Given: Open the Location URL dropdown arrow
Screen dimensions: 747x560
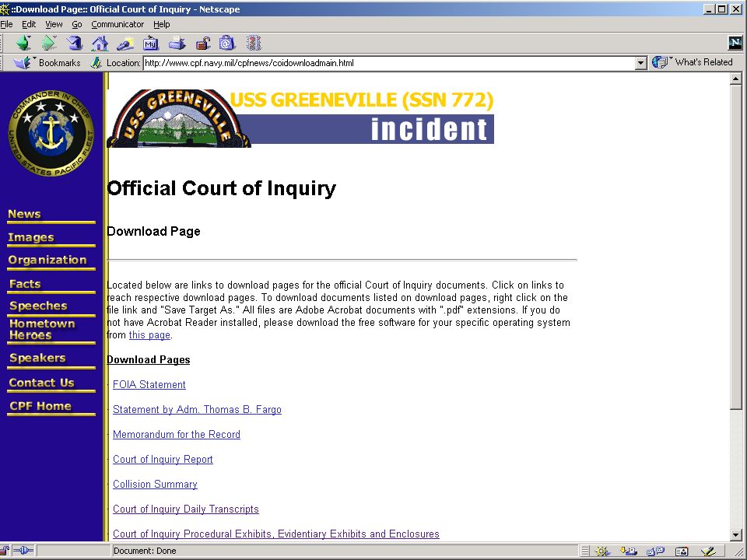Looking at the screenshot, I should click(641, 63).
